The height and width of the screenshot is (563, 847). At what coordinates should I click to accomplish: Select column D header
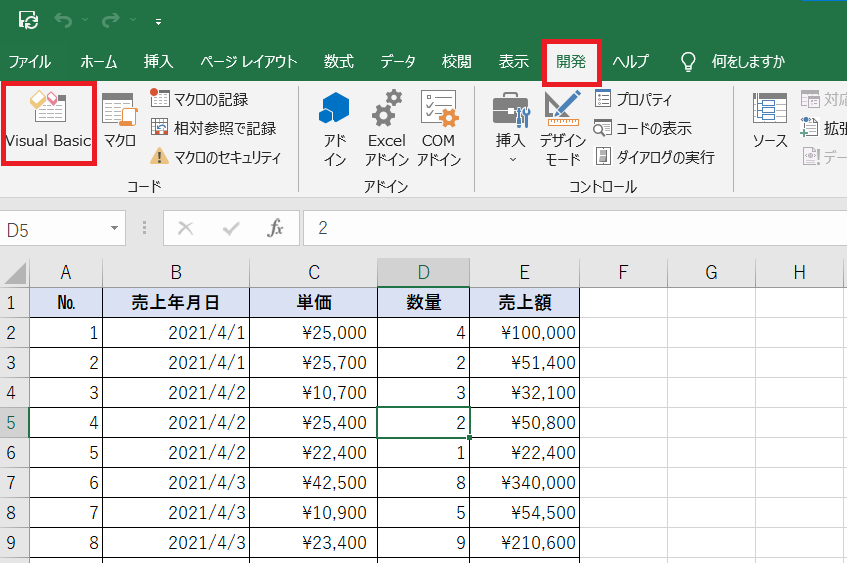coord(424,272)
